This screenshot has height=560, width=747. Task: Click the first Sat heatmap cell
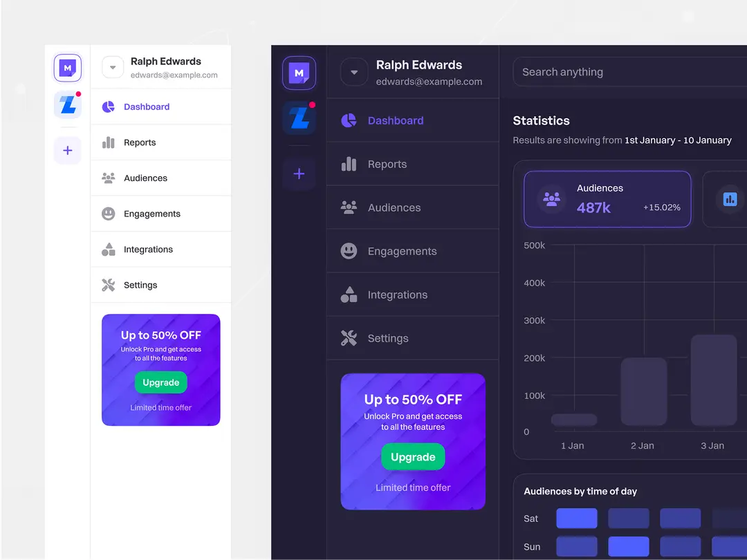[x=576, y=519]
